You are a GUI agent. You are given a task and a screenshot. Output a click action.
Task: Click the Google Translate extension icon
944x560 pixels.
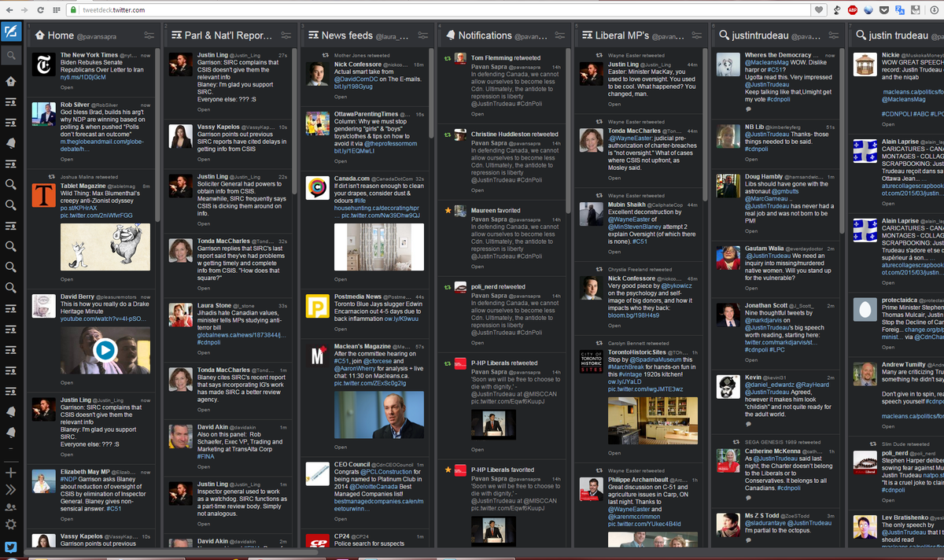click(x=899, y=9)
